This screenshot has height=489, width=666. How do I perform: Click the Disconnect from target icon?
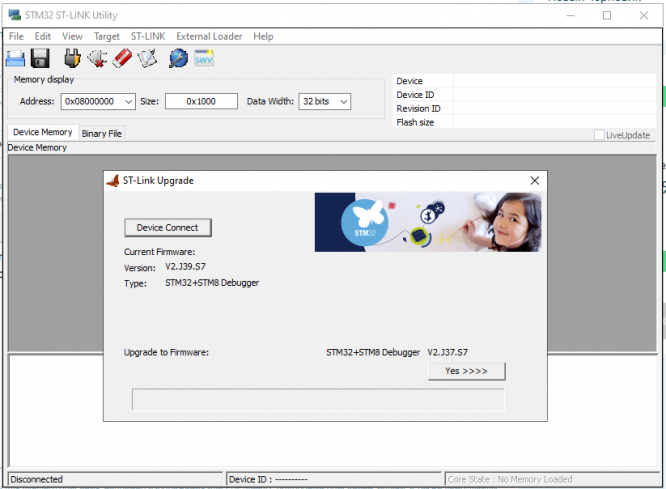click(97, 58)
